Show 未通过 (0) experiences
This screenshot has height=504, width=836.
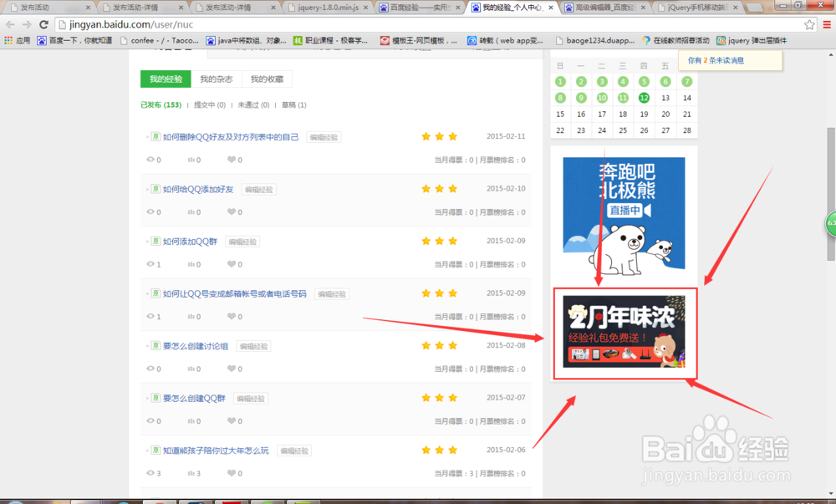253,105
